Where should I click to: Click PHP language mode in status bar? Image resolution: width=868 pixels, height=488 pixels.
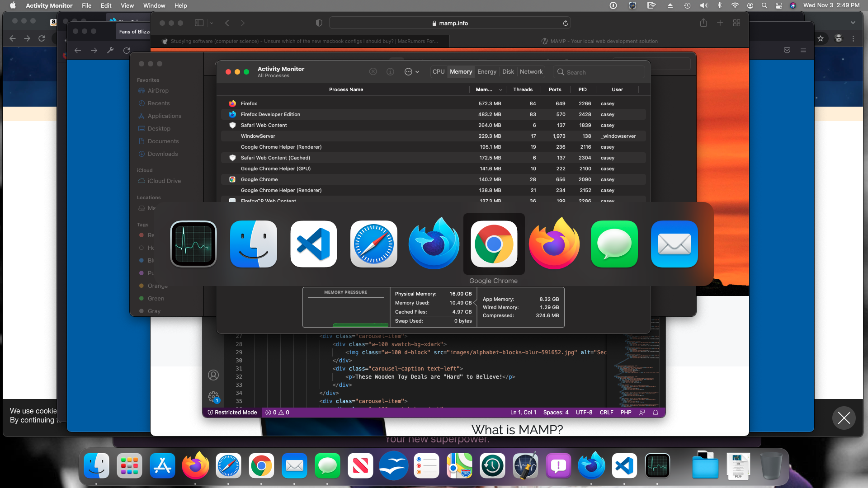(x=626, y=413)
